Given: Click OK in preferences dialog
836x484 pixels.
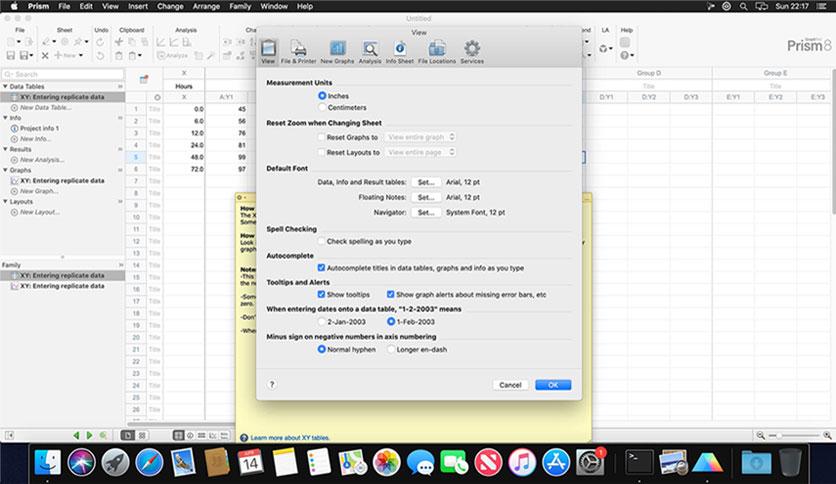Looking at the screenshot, I should (553, 385).
